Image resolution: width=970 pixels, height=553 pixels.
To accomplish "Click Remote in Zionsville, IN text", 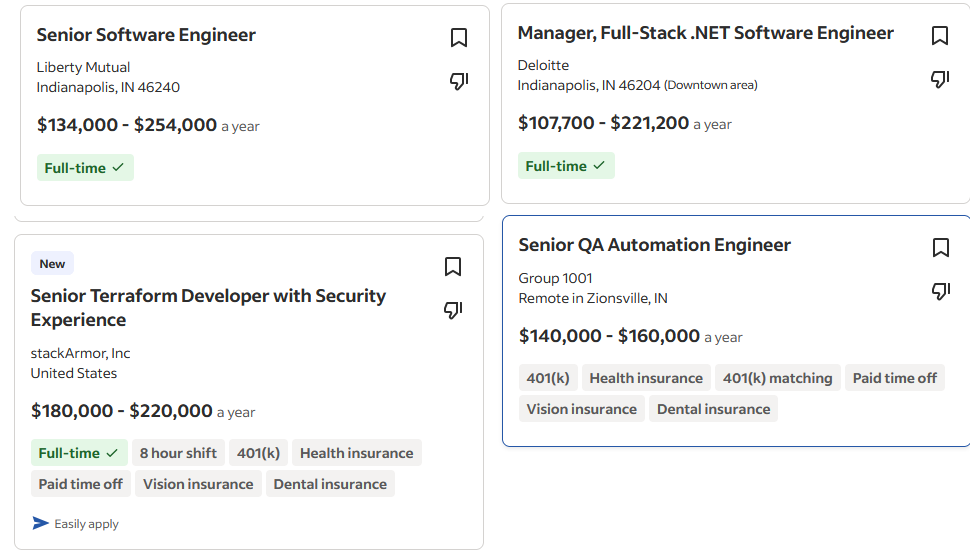I will tap(593, 298).
